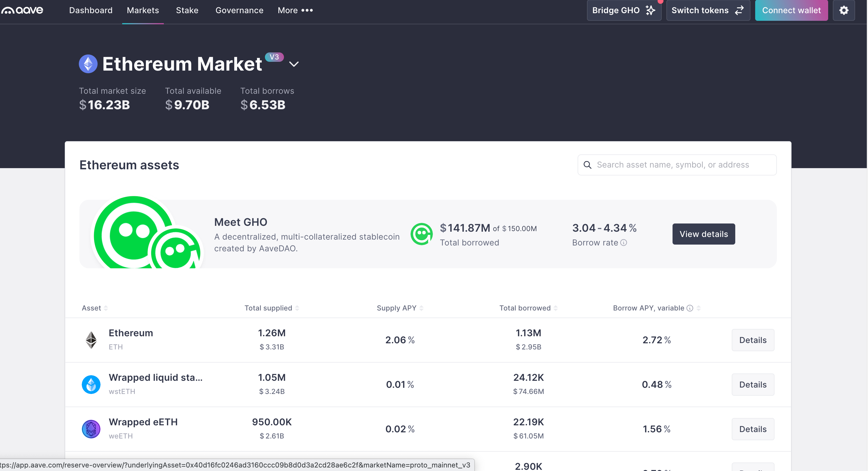Click the wstETH token icon
This screenshot has width=868, height=471.
[x=91, y=384]
